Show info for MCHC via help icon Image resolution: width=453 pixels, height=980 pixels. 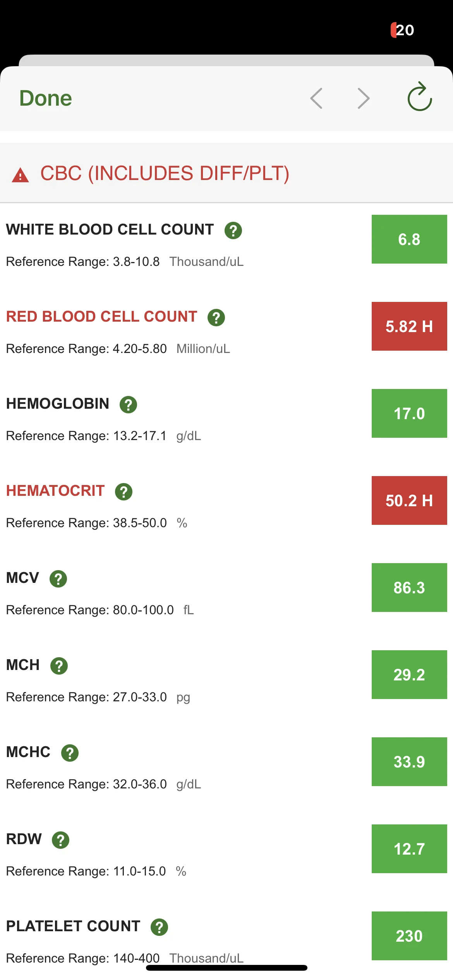tap(70, 753)
